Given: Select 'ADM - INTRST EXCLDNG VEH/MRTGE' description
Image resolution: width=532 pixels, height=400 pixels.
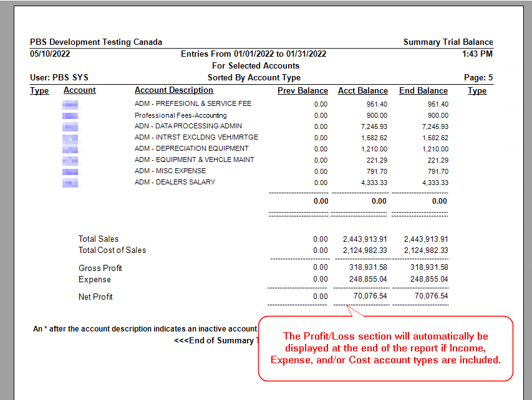Looking at the screenshot, I should click(196, 137).
